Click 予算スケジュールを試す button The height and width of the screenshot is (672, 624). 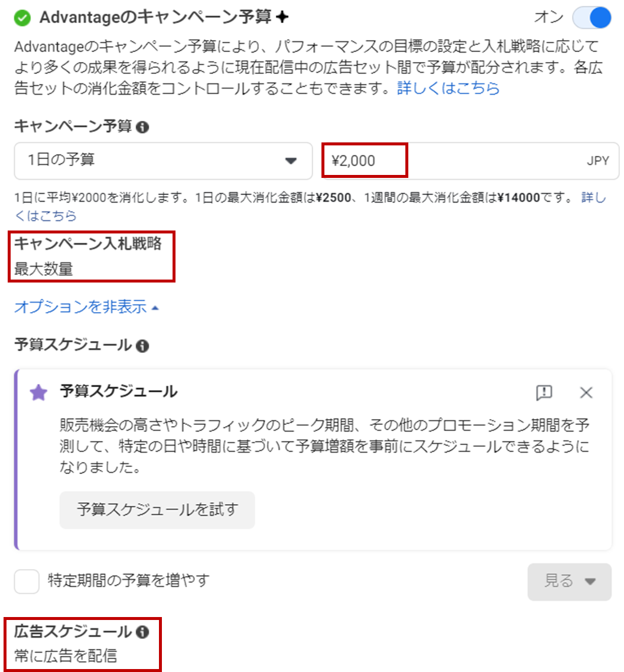pyautogui.click(x=157, y=509)
